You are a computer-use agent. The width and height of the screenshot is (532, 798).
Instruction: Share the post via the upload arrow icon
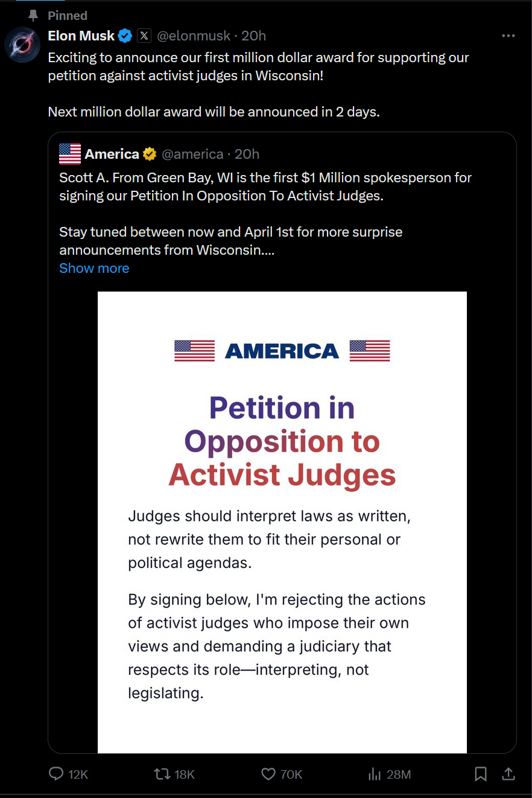[508, 773]
